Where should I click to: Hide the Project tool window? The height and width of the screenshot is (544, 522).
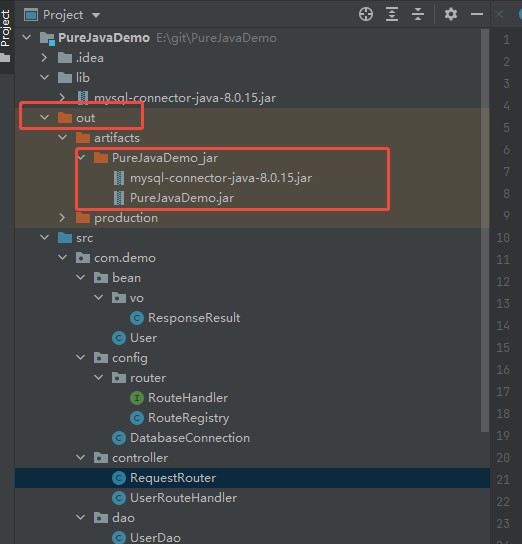(477, 15)
